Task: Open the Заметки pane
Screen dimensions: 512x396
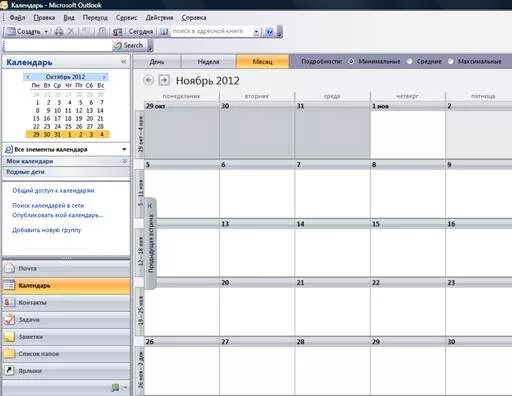Action: pyautogui.click(x=66, y=337)
